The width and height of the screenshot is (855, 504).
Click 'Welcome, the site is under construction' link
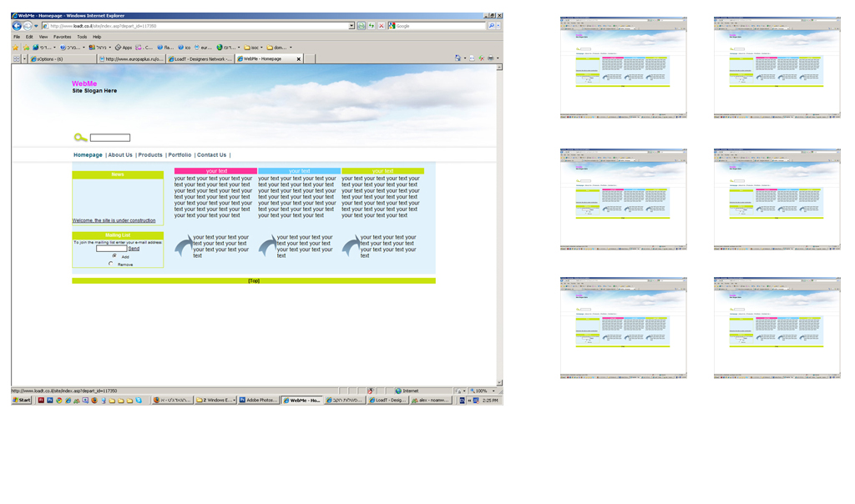[114, 220]
